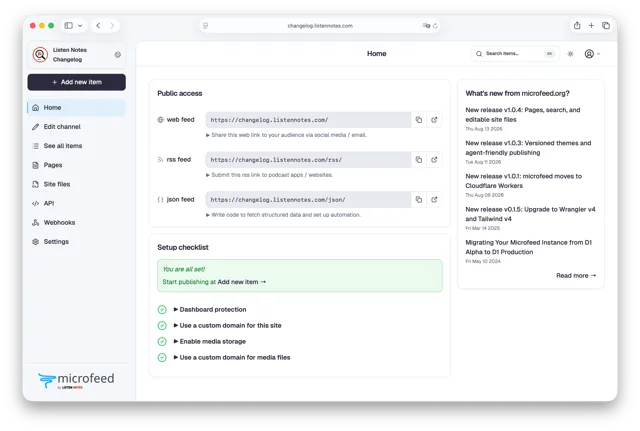
Task: Open the API section
Action: [x=77, y=204]
